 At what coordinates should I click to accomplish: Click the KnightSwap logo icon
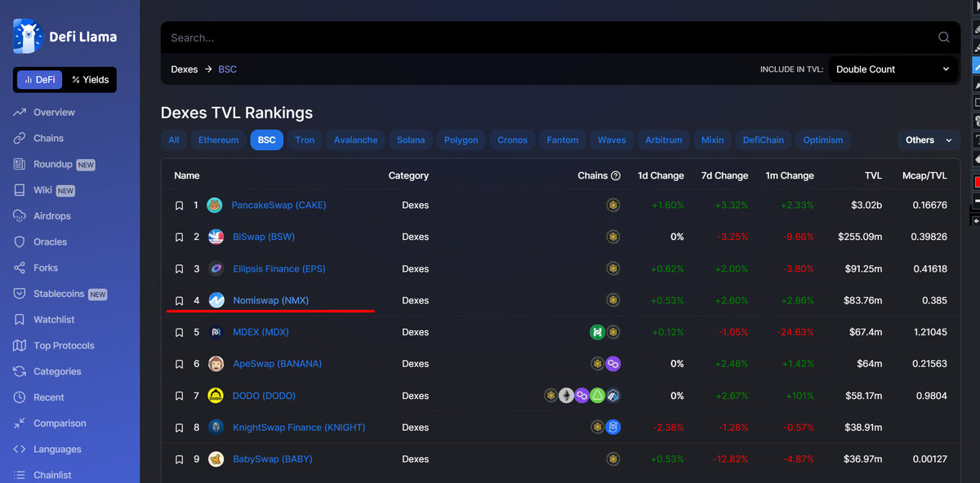click(x=216, y=428)
